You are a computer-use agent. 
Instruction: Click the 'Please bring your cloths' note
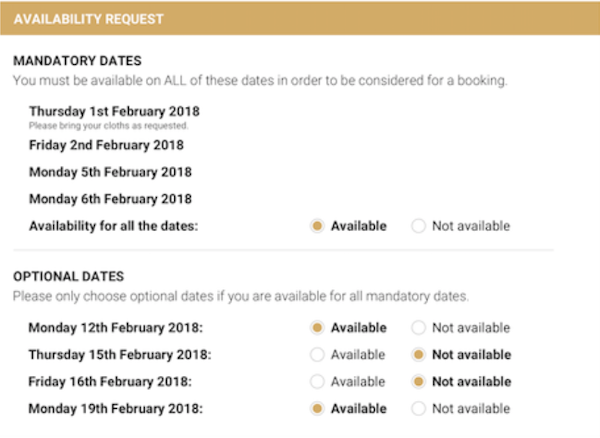click(108, 127)
